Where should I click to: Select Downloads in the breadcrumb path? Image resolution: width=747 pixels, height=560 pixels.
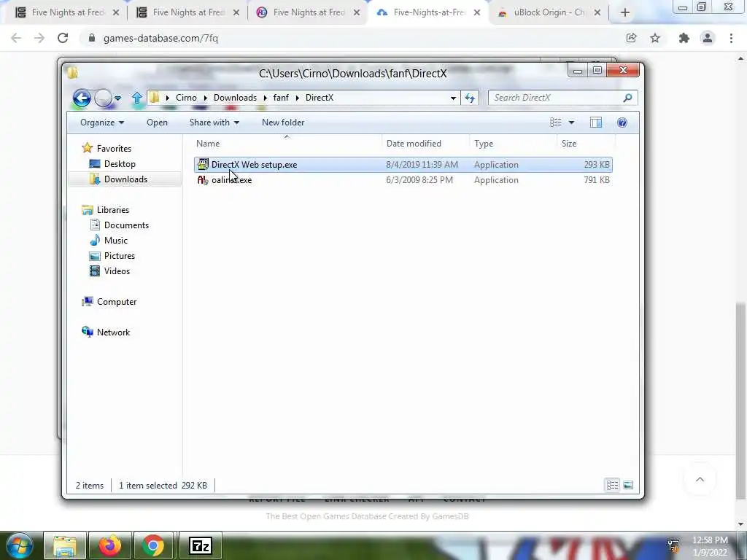(x=235, y=98)
